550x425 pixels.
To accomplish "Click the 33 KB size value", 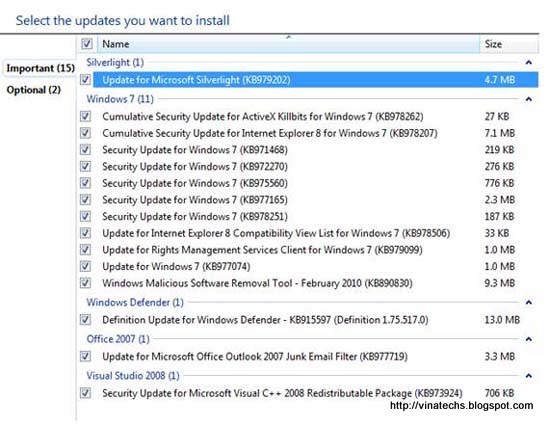I will 497,233.
